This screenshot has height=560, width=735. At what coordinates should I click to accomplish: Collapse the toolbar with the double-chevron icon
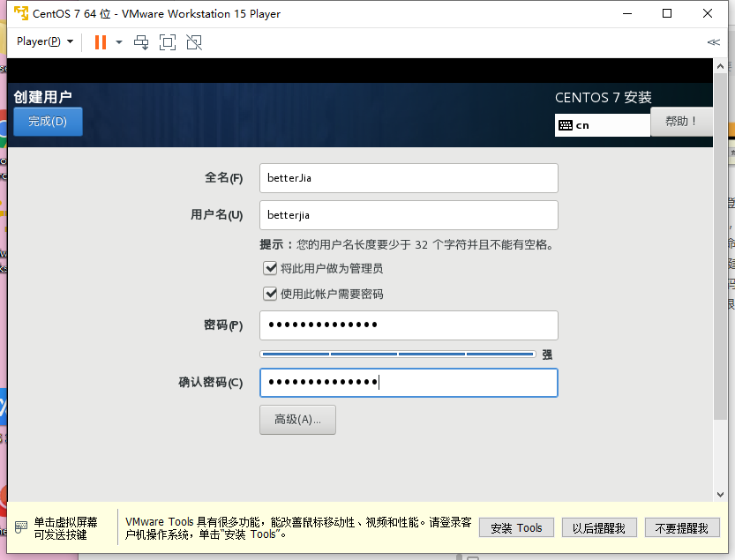[713, 42]
